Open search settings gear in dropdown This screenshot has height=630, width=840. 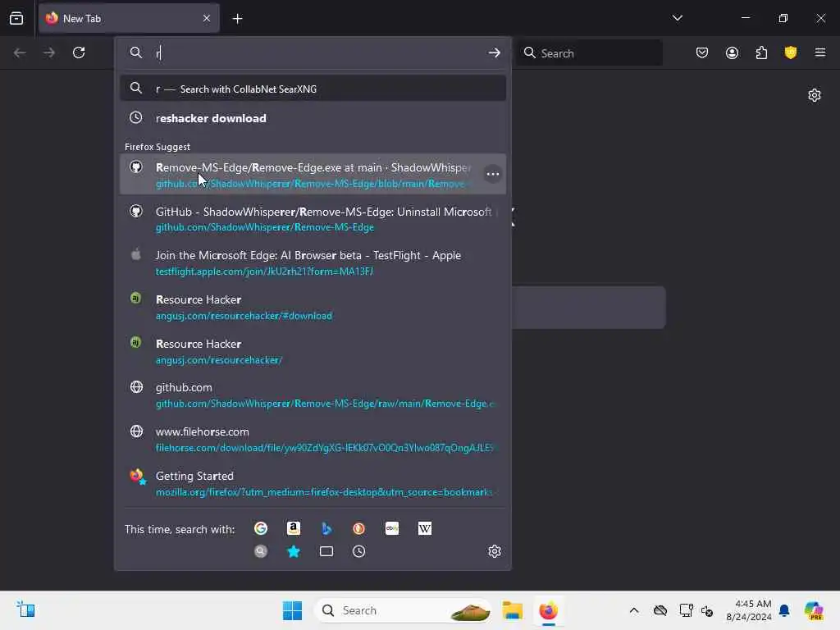coord(495,551)
